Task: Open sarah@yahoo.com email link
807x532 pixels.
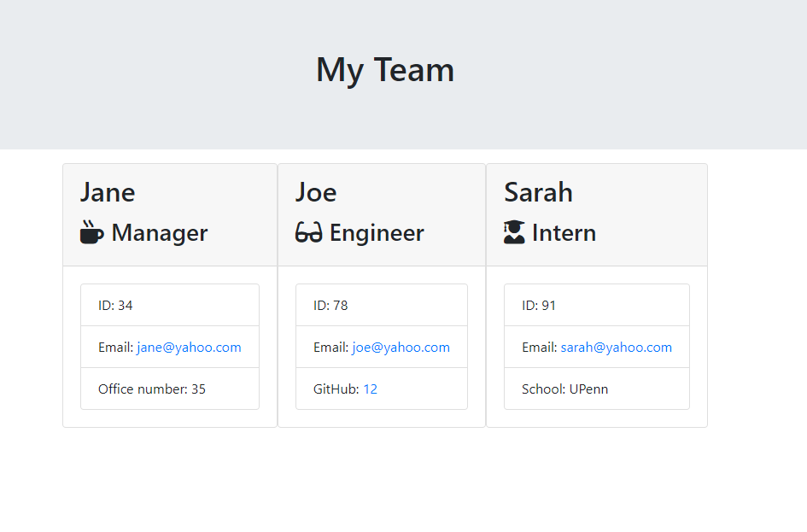Action: (x=616, y=348)
